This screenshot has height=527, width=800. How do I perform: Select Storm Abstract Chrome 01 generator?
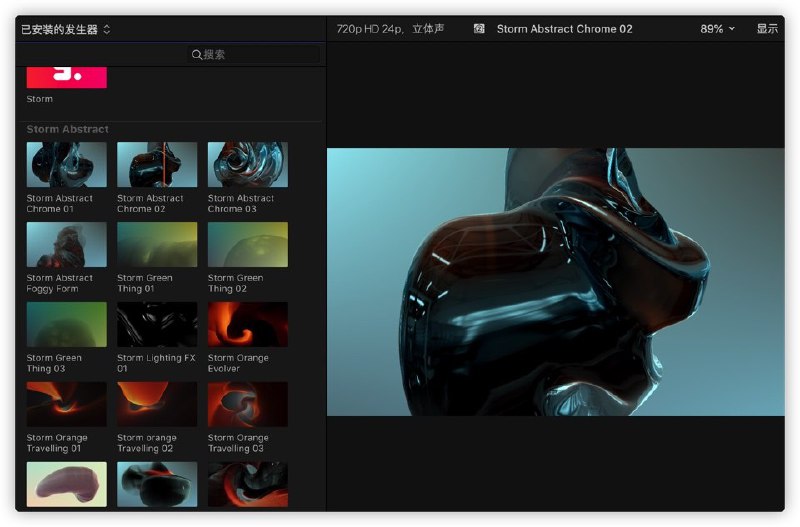tap(66, 165)
